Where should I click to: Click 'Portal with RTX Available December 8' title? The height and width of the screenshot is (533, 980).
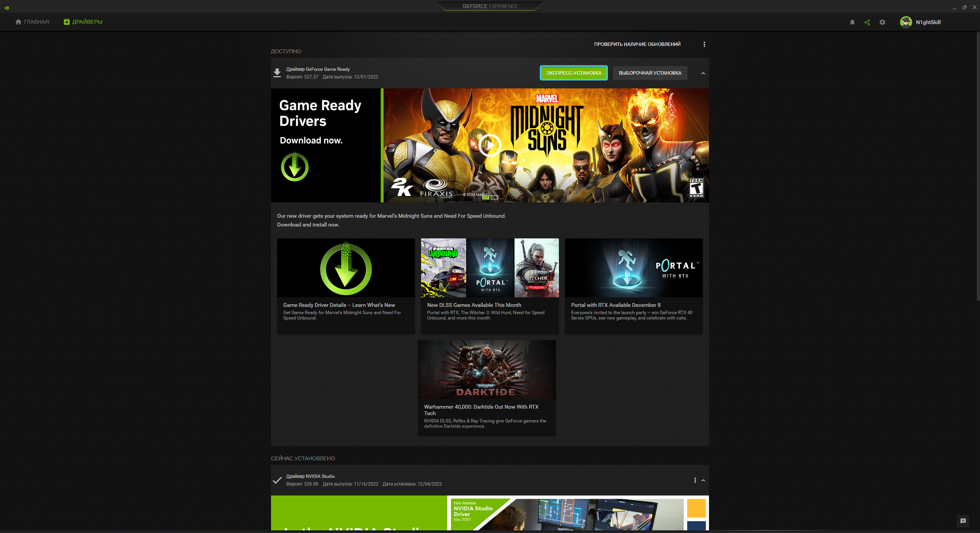point(616,305)
